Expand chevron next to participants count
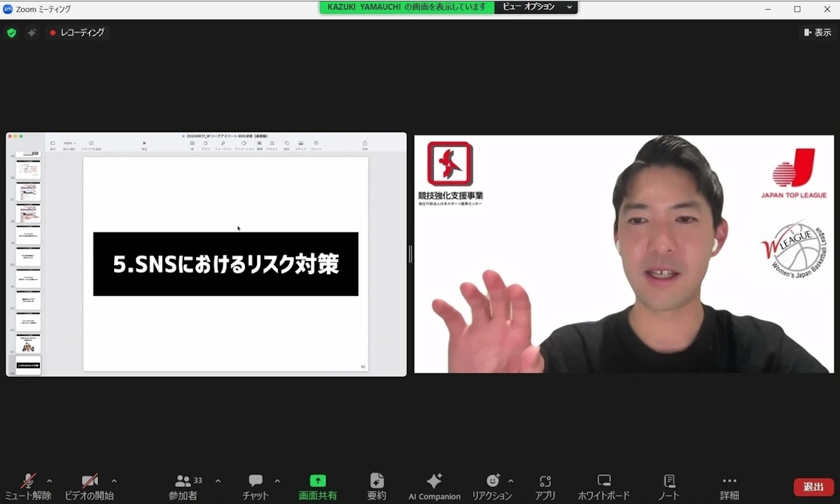The image size is (840, 504). click(218, 481)
